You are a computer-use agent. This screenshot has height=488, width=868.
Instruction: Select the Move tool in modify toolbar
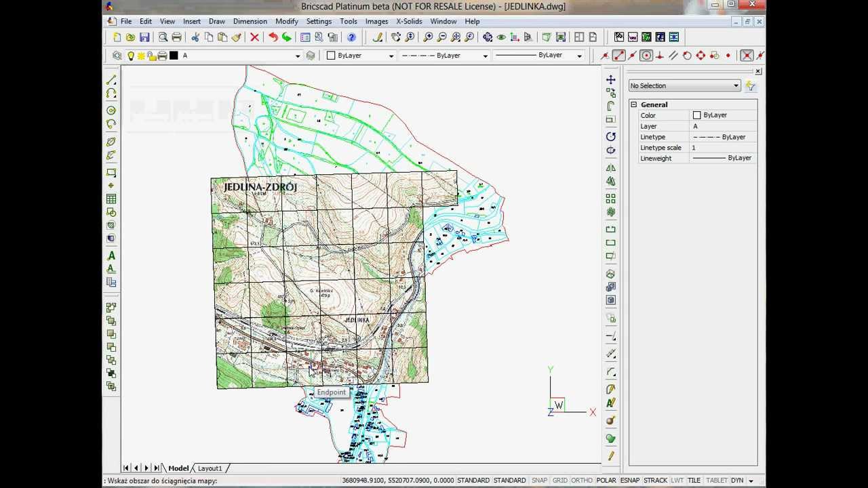coord(610,80)
